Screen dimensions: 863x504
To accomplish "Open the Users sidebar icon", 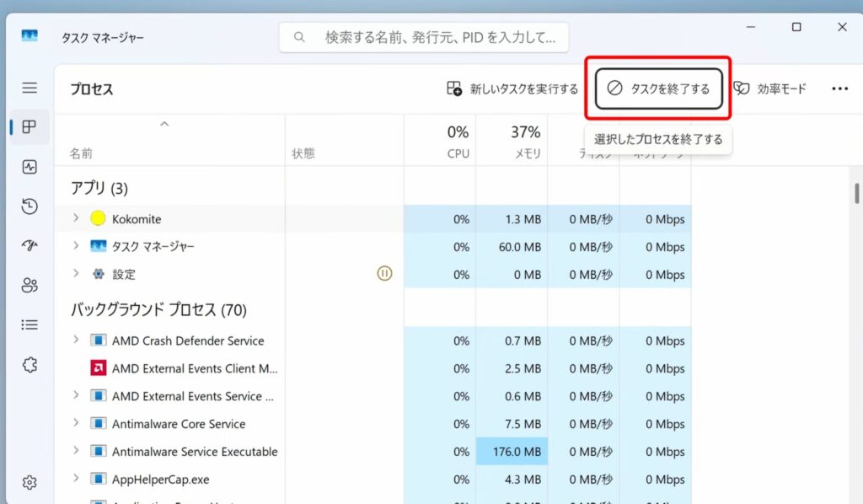I will tap(29, 286).
